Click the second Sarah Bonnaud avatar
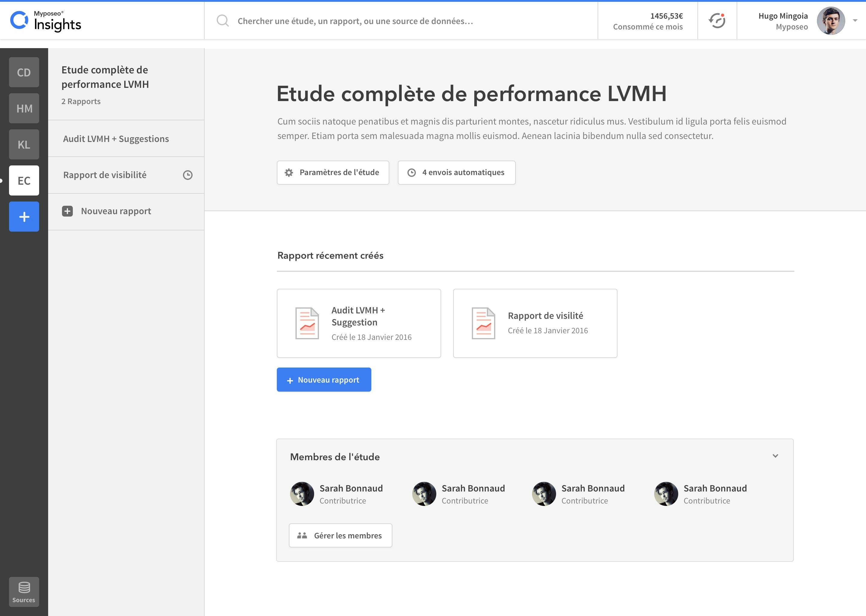Screen dimensions: 866x616 pyautogui.click(x=424, y=494)
